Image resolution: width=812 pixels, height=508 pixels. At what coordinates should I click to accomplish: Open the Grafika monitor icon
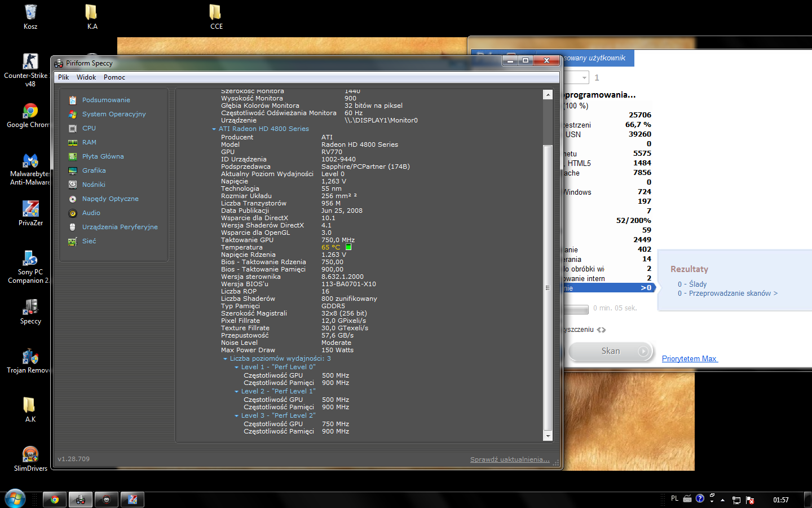pos(72,170)
